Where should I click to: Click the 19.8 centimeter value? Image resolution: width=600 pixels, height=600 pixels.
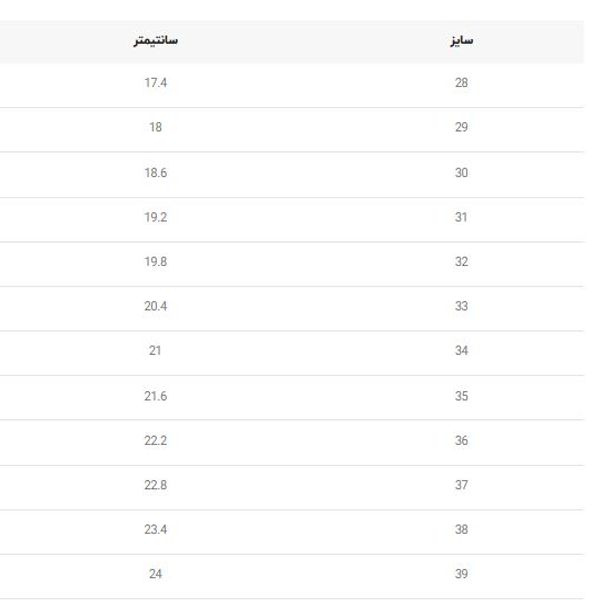tap(155, 262)
